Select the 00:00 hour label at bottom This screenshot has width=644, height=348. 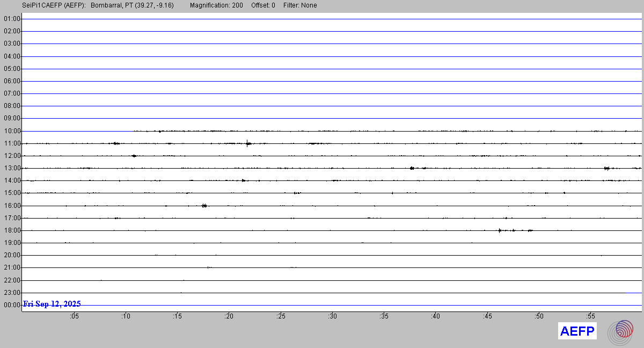(12, 305)
